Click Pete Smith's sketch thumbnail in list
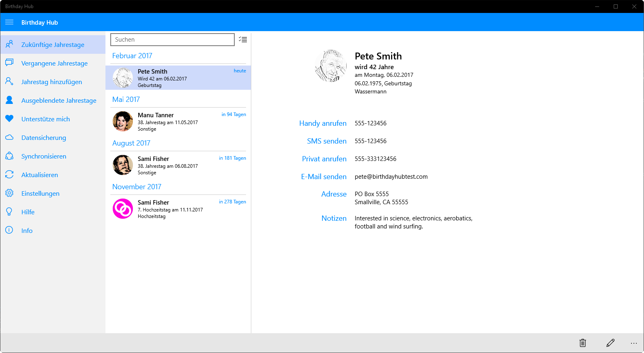Image resolution: width=644 pixels, height=353 pixels. [123, 78]
